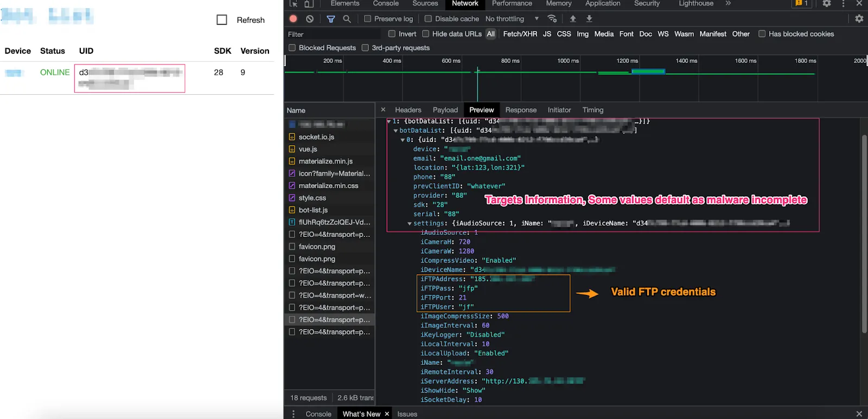Clear the network log
This screenshot has height=419, width=868.
click(x=310, y=18)
